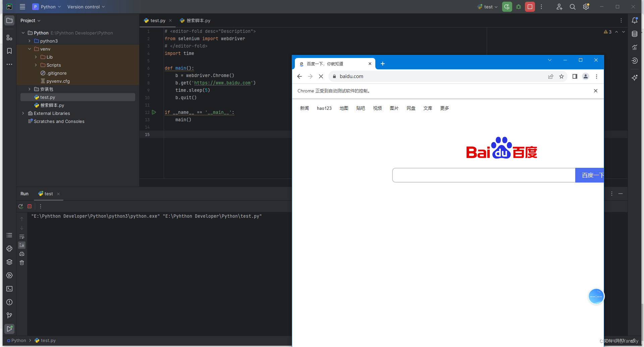Toggle soft-wrap in the Run console
The height and width of the screenshot is (347, 644).
(x=22, y=236)
